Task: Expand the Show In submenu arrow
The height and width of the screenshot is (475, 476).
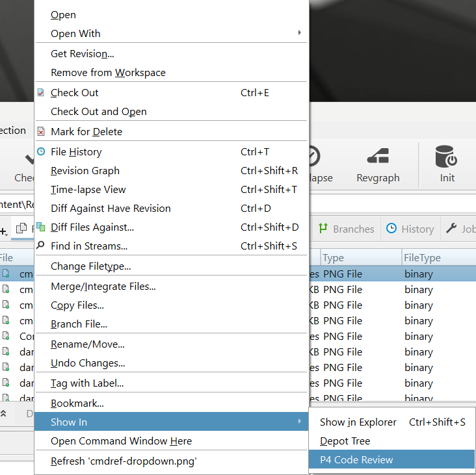Action: click(299, 422)
